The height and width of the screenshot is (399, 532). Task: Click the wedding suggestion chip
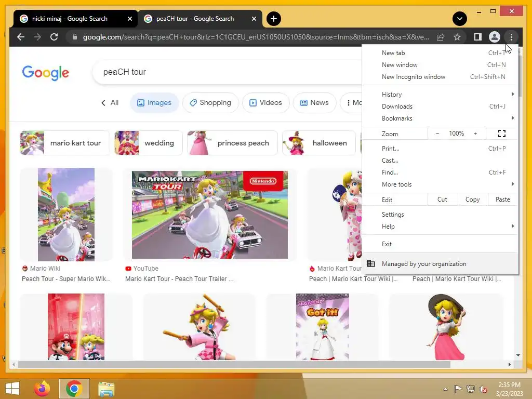pos(148,143)
